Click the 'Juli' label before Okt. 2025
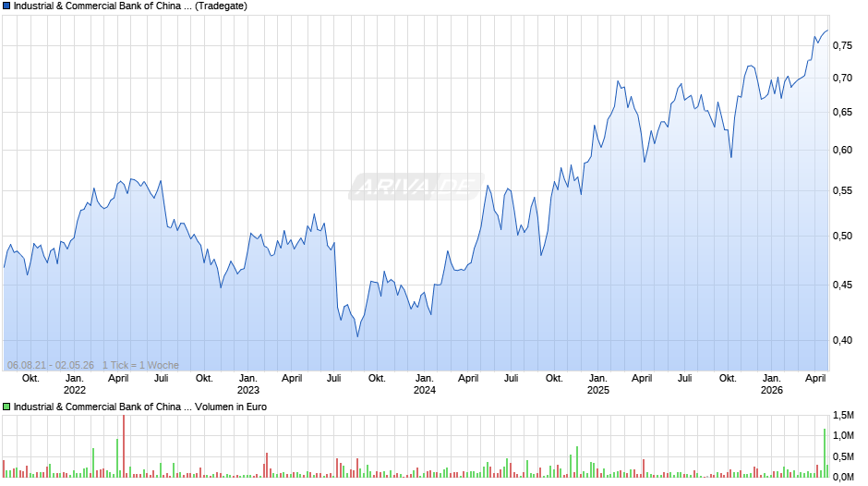This screenshot has height=486, width=868. 685,379
